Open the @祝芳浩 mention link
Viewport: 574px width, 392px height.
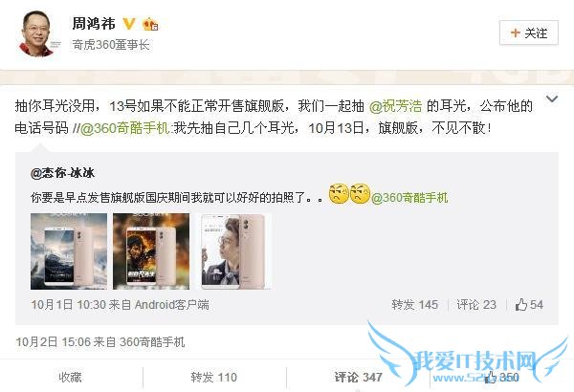[x=395, y=106]
